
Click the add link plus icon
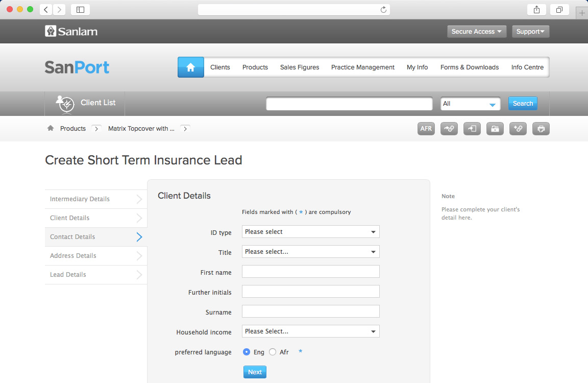(518, 129)
